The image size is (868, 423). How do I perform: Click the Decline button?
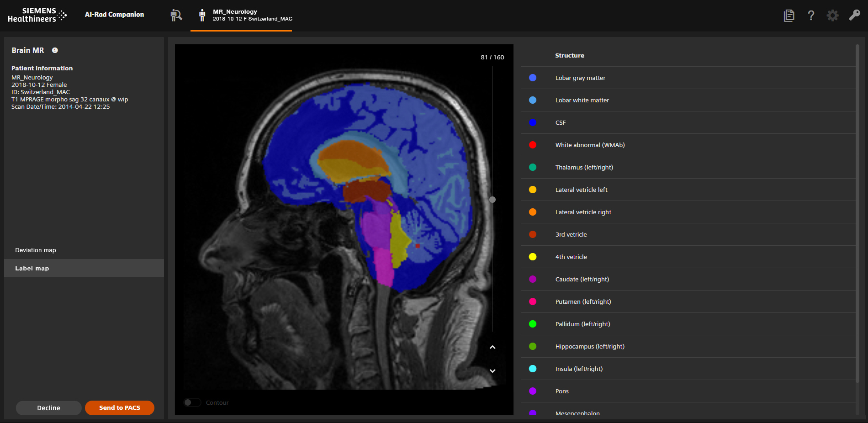48,408
